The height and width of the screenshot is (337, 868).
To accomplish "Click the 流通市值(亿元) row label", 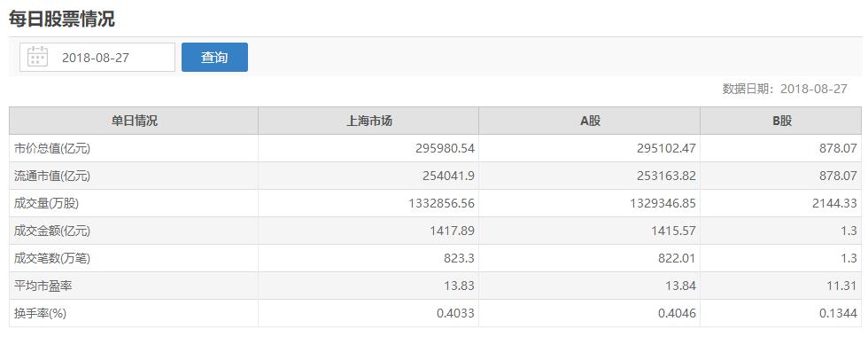I will pyautogui.click(x=52, y=176).
